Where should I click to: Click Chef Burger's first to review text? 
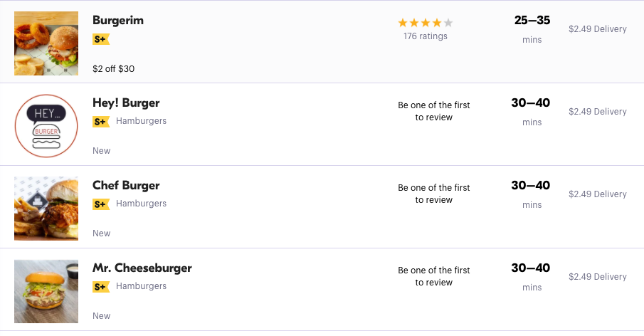click(433, 194)
